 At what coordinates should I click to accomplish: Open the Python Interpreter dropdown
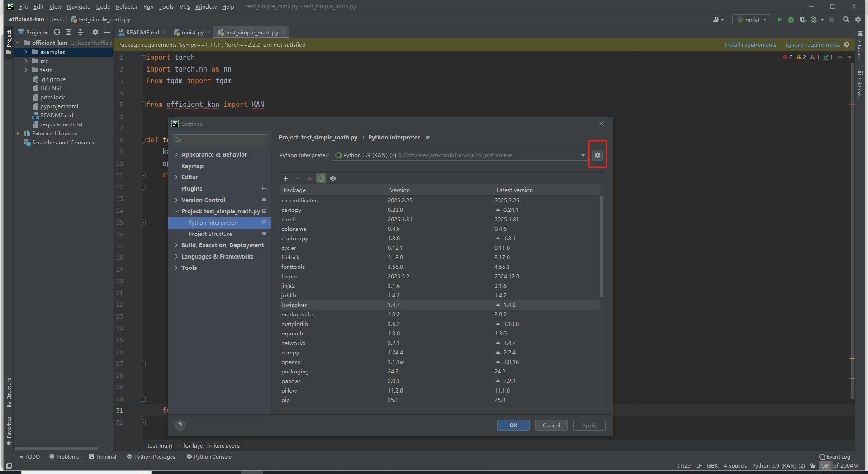(460, 155)
